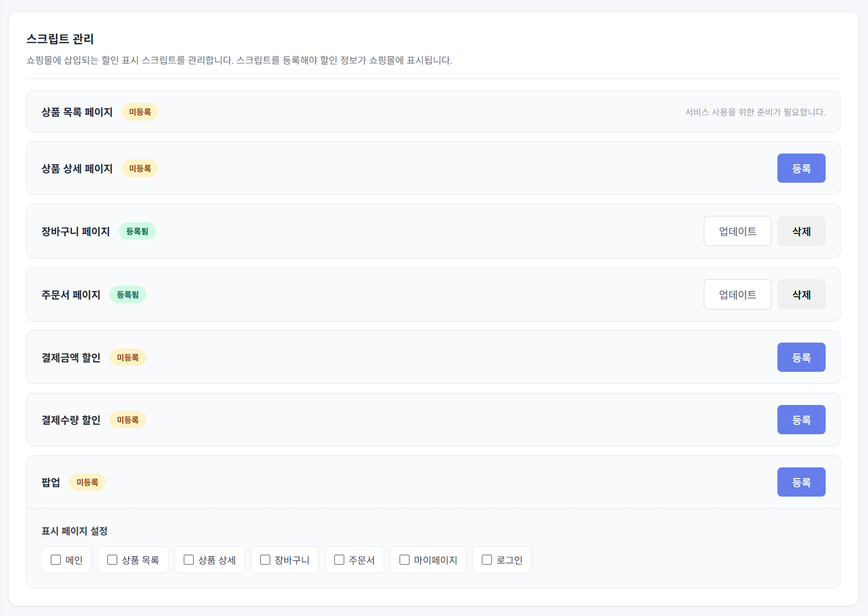The height and width of the screenshot is (616, 868).
Task: Click the 미등록 badge beside 상품 목록 페이지
Action: point(140,112)
